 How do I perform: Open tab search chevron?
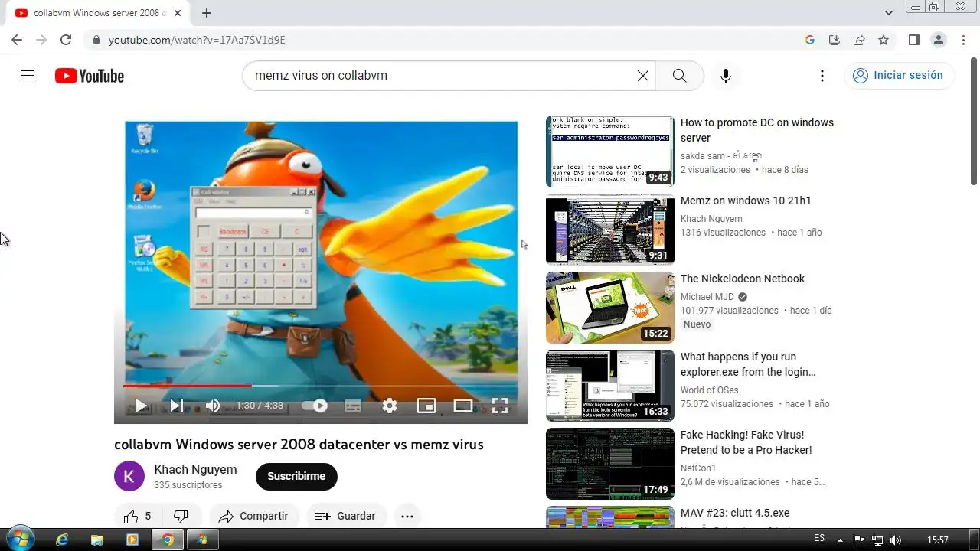coord(889,13)
